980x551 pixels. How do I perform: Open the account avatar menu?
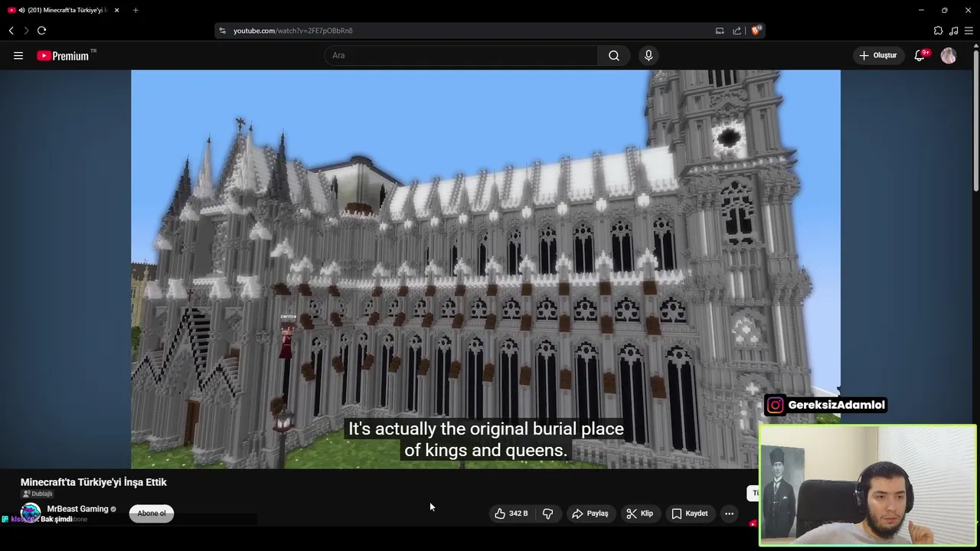coord(949,55)
